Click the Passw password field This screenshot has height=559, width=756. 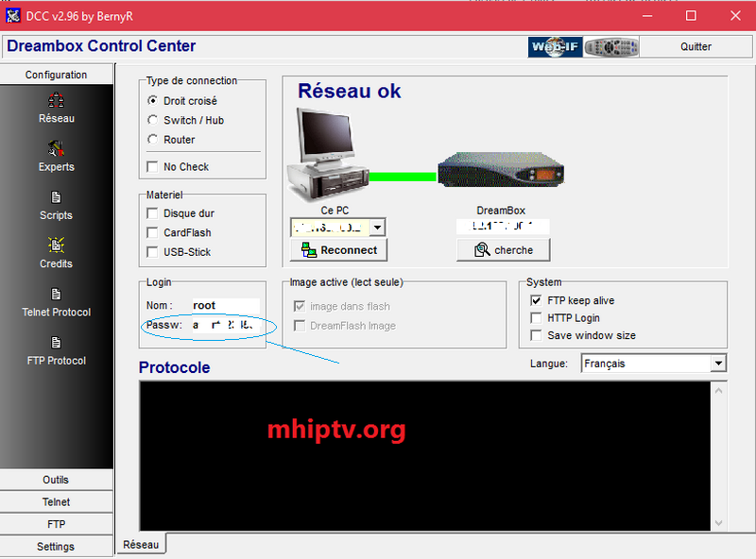[x=226, y=325]
